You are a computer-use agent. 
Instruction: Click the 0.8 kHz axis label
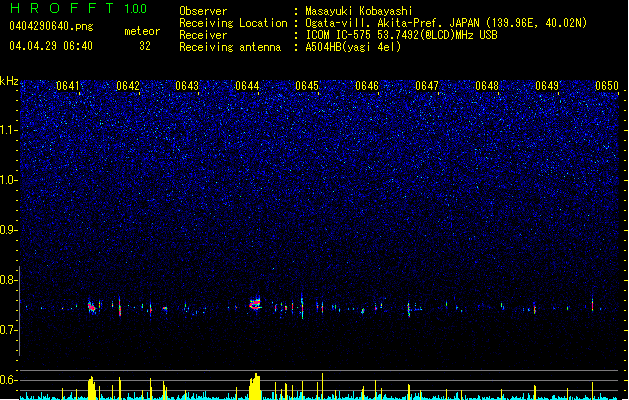(x=9, y=280)
